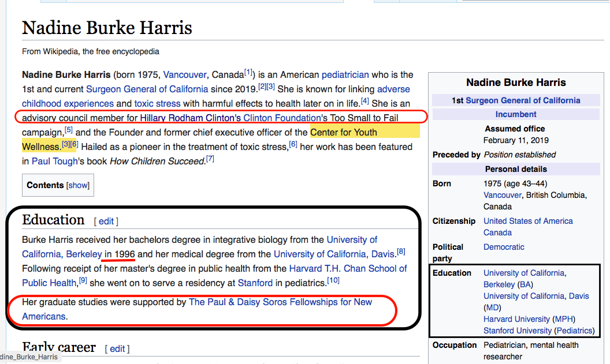Open the MPH degree link in infobox

coord(564,319)
